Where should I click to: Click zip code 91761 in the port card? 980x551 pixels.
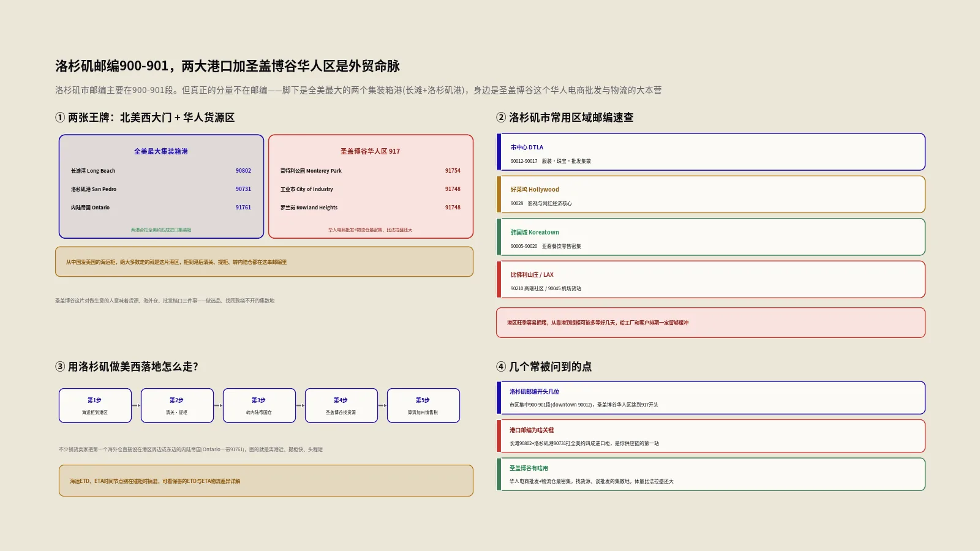pyautogui.click(x=243, y=208)
